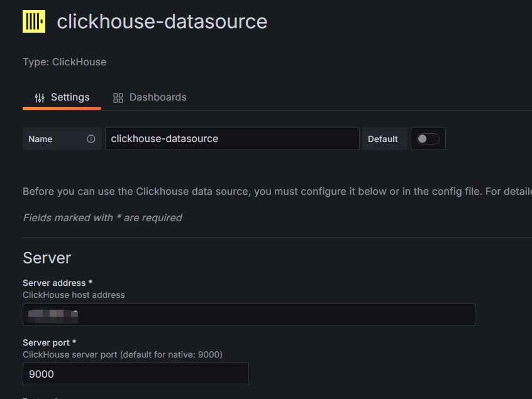Click the "Server address *" label

point(58,283)
